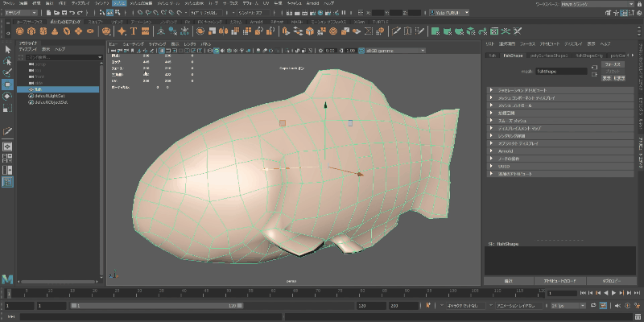
Task: Switch to the fishShape attribute tab
Action: 513,56
